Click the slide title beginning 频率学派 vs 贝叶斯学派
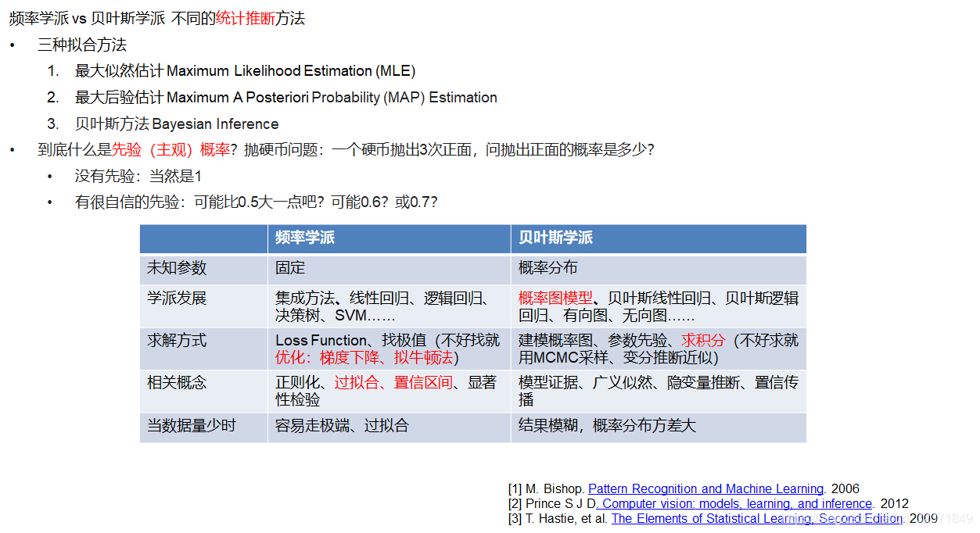980x533 pixels. pos(157,19)
